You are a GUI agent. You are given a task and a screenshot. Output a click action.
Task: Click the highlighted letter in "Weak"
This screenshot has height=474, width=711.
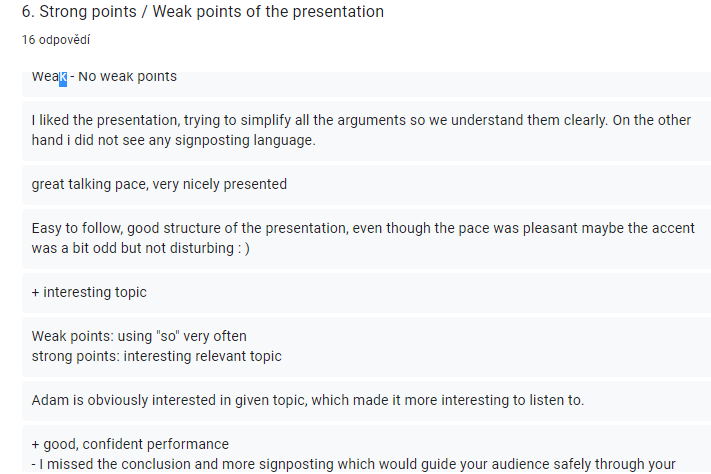(x=63, y=77)
